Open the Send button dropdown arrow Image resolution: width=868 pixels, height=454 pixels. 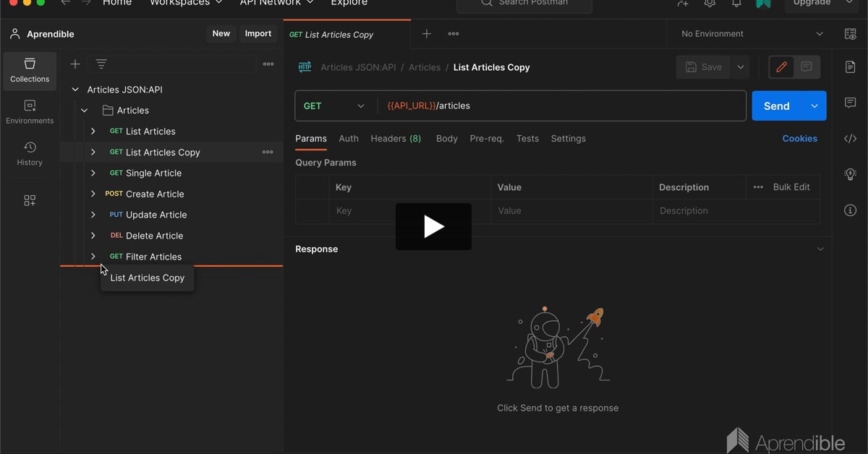[814, 106]
